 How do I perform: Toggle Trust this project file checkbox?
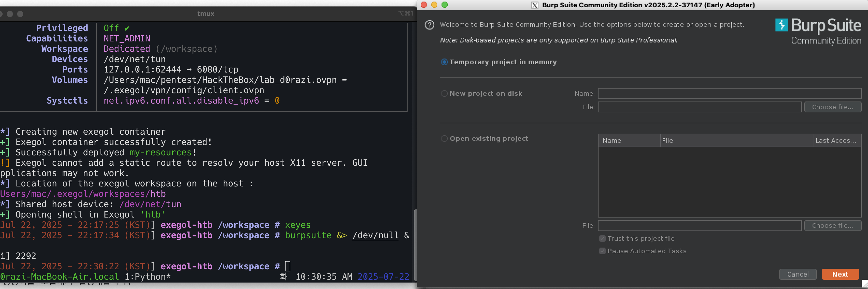602,239
